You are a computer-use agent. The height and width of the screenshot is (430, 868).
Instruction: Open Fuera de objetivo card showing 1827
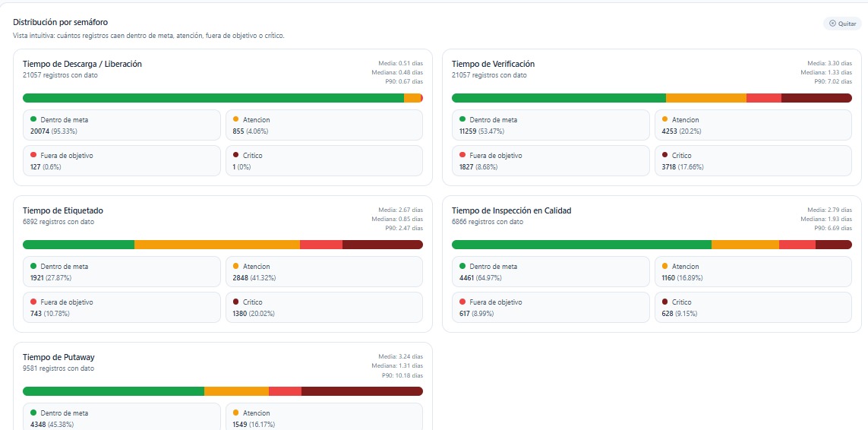tap(551, 161)
